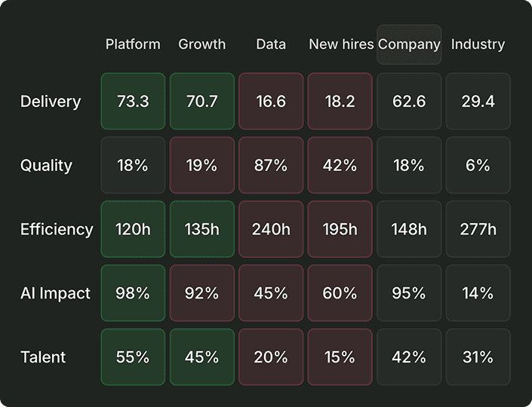Click the Growth column header

coord(202,44)
